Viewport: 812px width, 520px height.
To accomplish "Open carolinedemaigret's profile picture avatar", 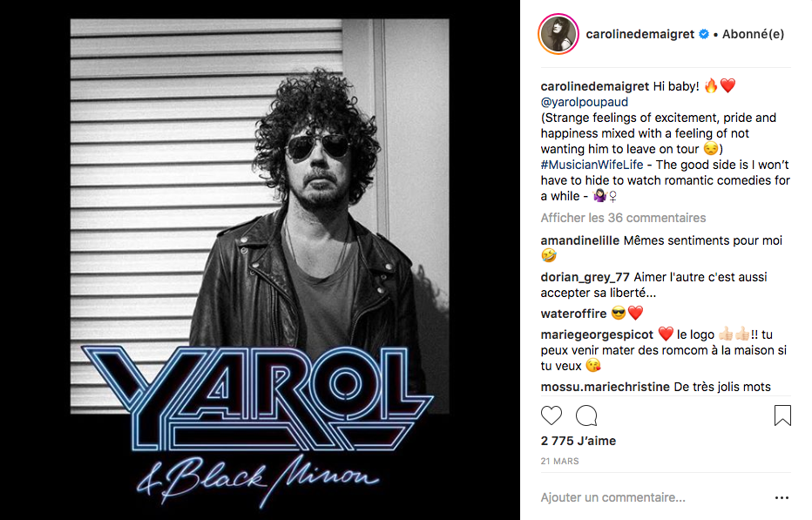I will point(558,34).
